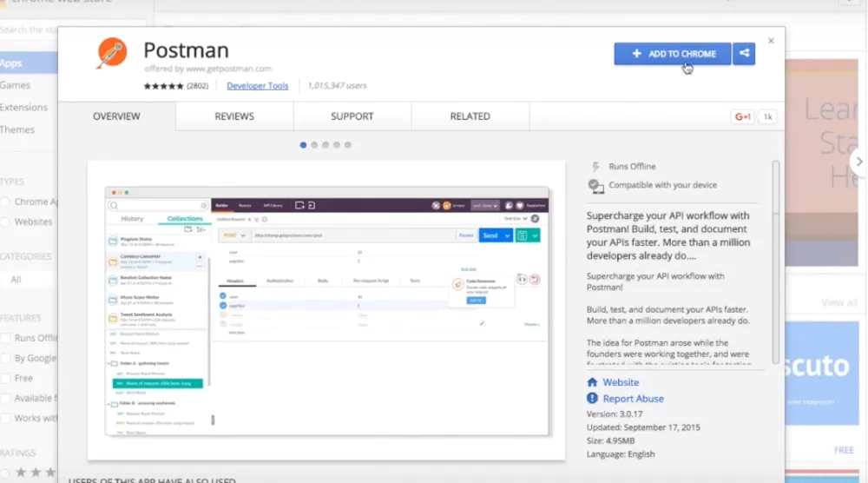
Task: Add Postman to Chrome
Action: pos(673,54)
